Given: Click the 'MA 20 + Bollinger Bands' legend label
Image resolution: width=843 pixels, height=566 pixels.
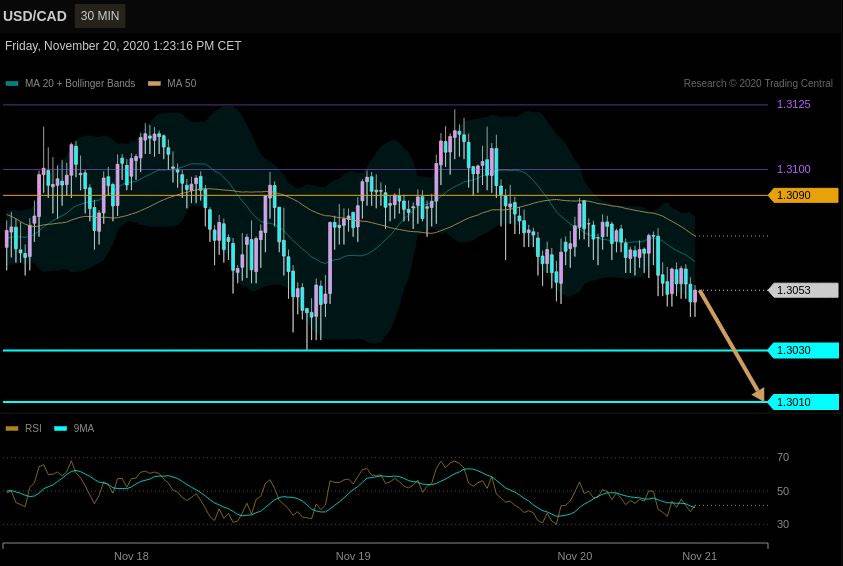Looking at the screenshot, I should pyautogui.click(x=80, y=83).
